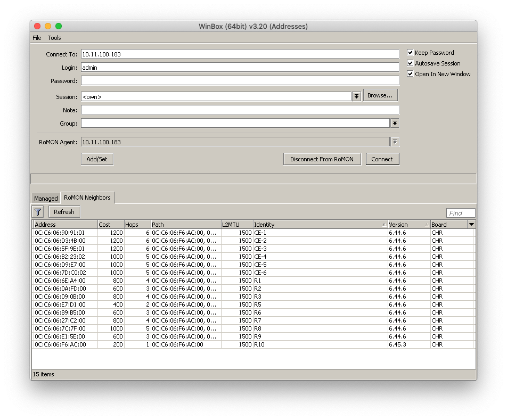
Task: Open the File menu
Action: [x=37, y=38]
